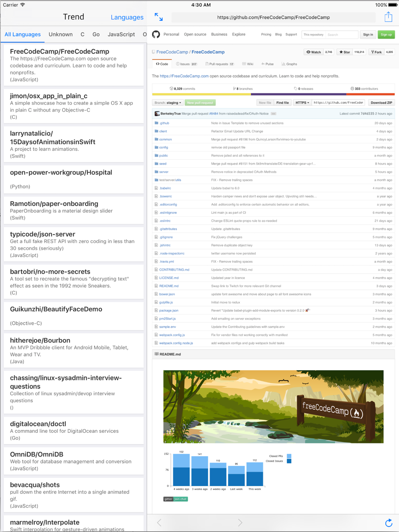Image resolution: width=399 pixels, height=532 pixels.
Task: Click the Closed PRs legend swatch
Action: click(289, 456)
